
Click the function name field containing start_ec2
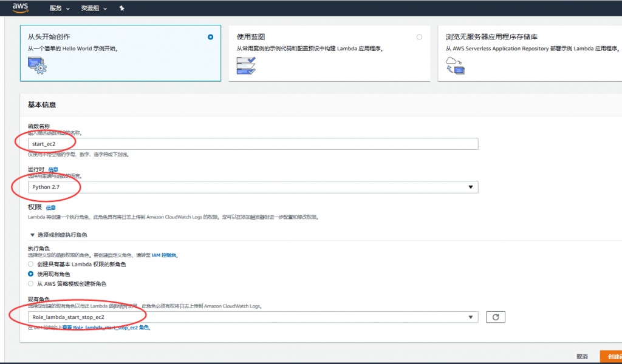tap(253, 144)
